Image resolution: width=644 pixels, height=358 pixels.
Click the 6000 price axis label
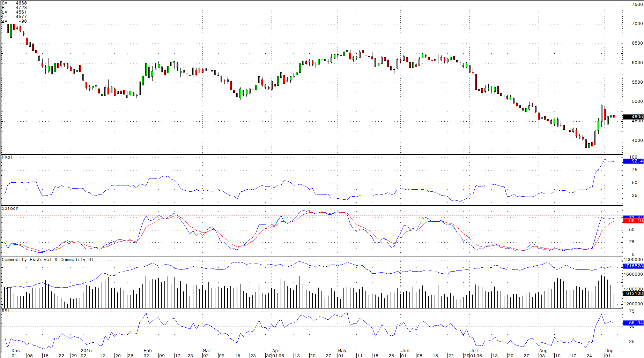[637, 63]
